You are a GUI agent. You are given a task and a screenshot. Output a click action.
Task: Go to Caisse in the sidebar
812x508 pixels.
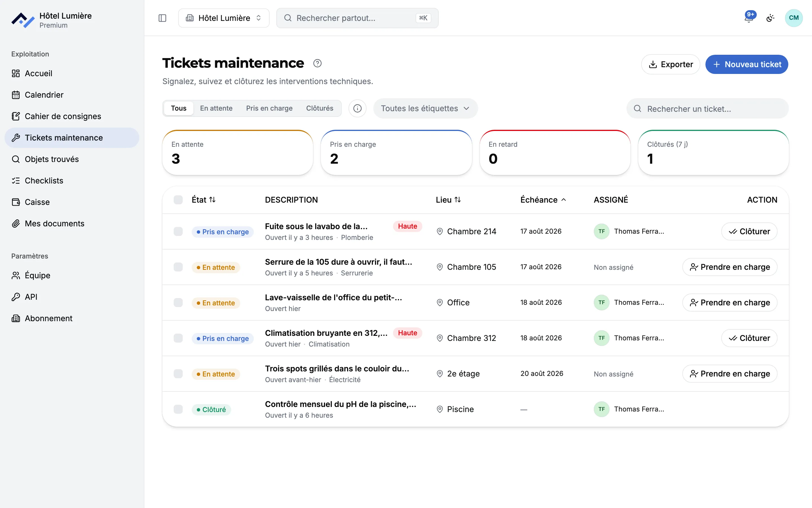point(72,202)
